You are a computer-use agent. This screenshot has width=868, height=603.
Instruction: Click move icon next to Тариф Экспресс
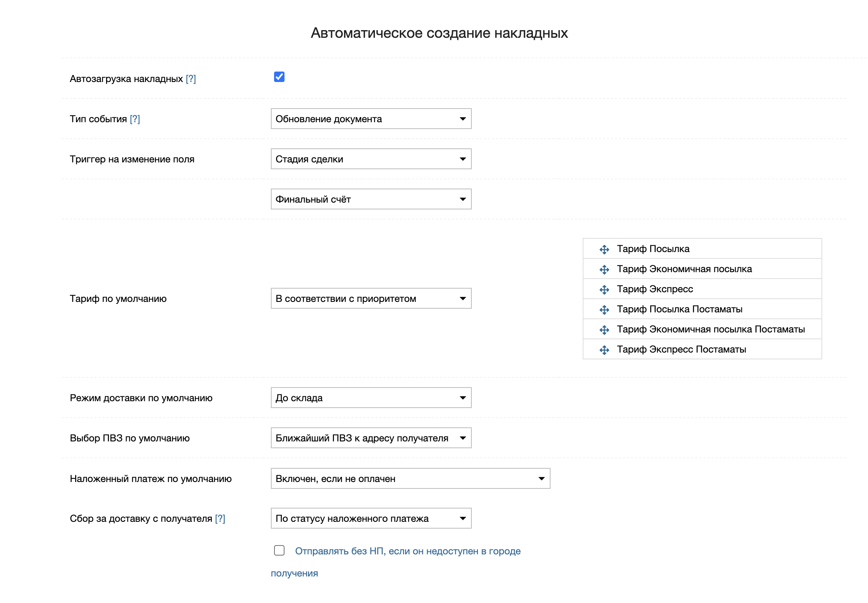coord(604,290)
